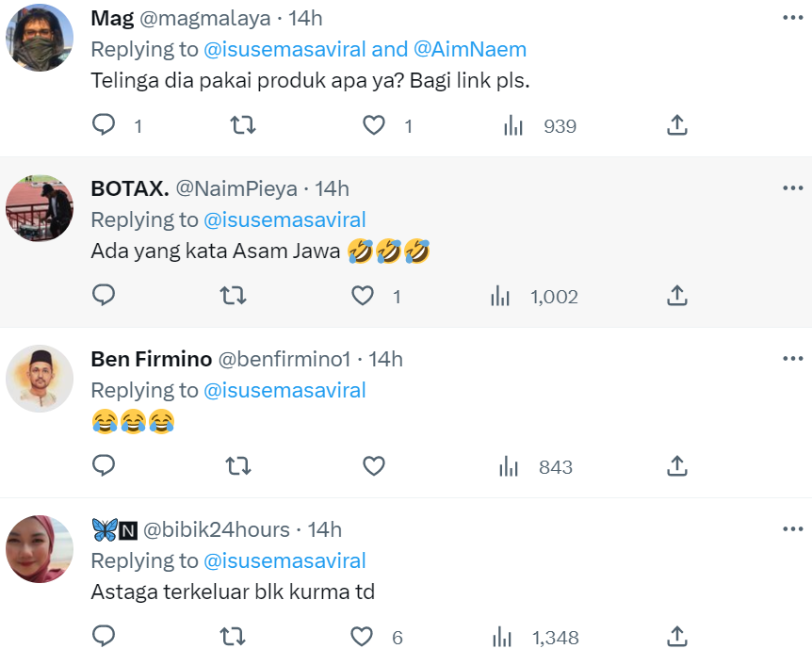
Task: Share Ben Firmino's tweet
Action: point(676,466)
